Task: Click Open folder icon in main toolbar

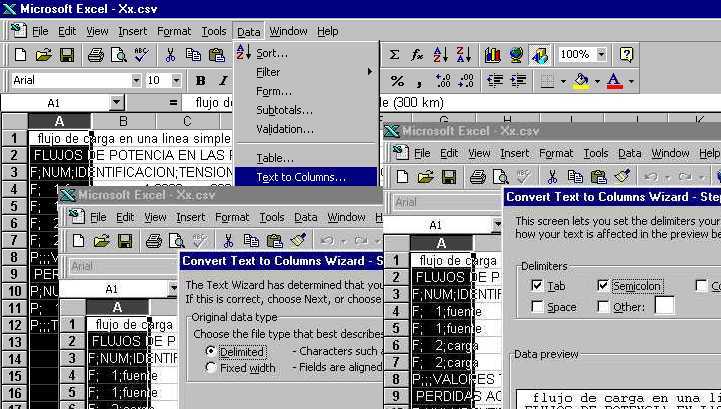Action: tap(43, 55)
